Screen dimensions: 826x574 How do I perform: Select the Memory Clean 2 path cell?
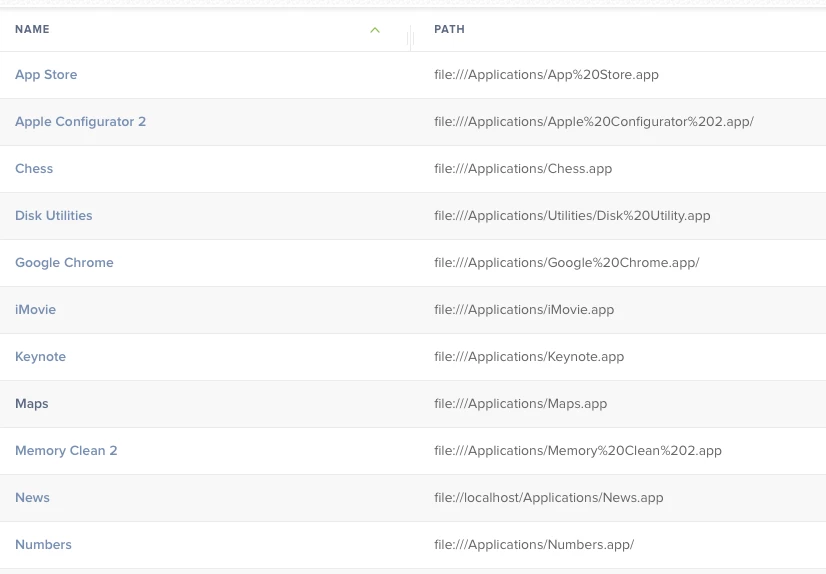pos(578,451)
